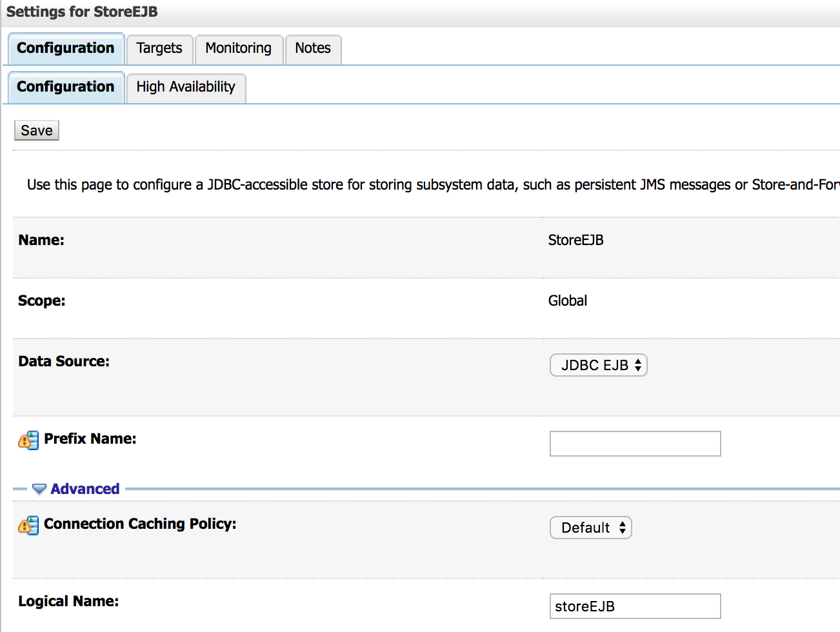Click the Logical Name label
Screen dimensions: 840x632
click(68, 602)
